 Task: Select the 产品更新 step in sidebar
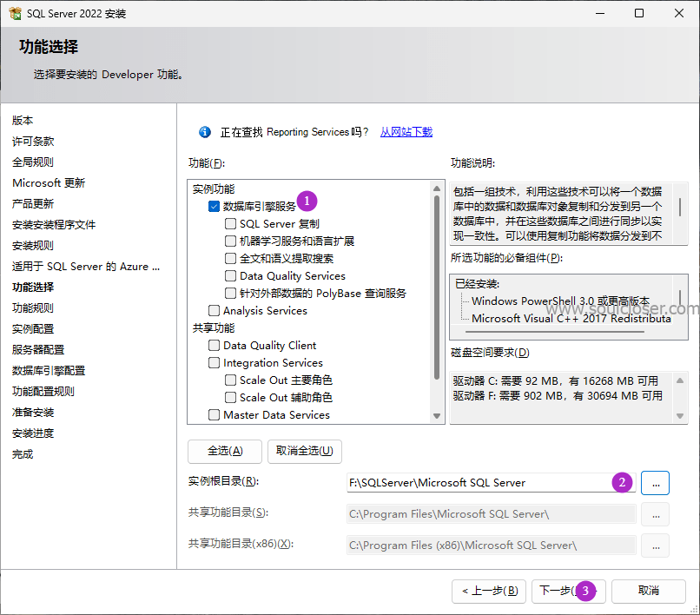coord(33,204)
